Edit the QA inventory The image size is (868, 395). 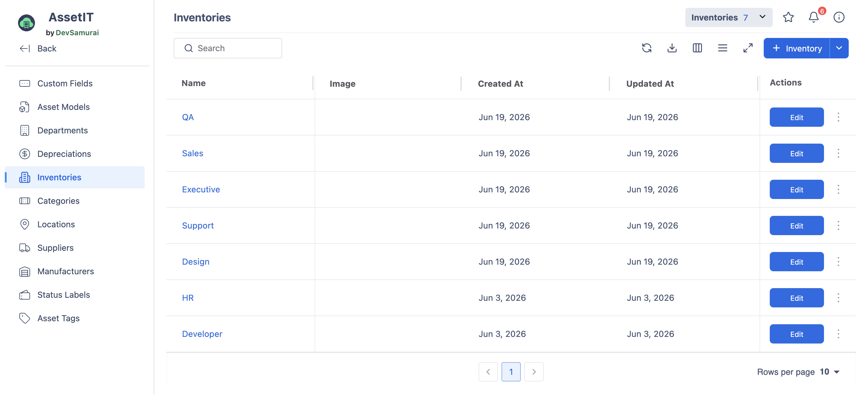797,117
